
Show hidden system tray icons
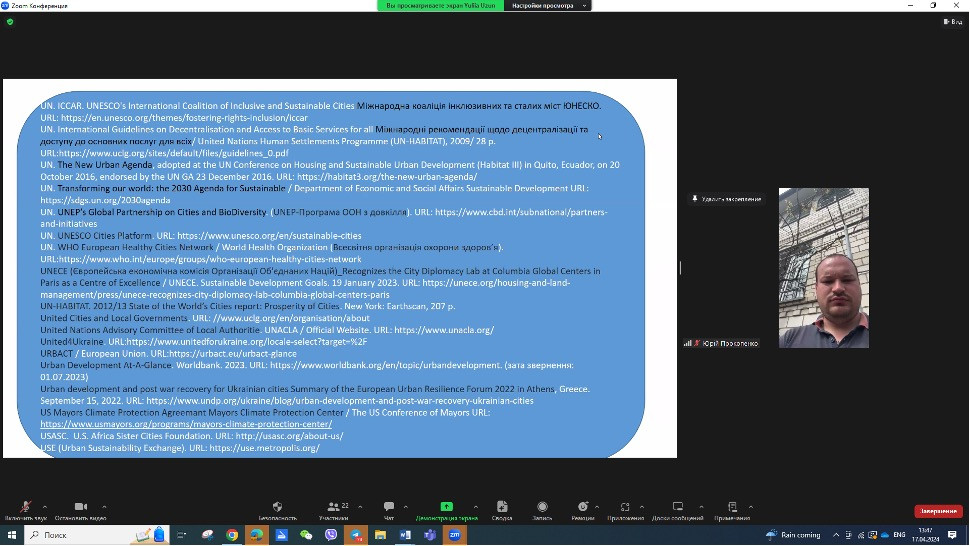836,535
